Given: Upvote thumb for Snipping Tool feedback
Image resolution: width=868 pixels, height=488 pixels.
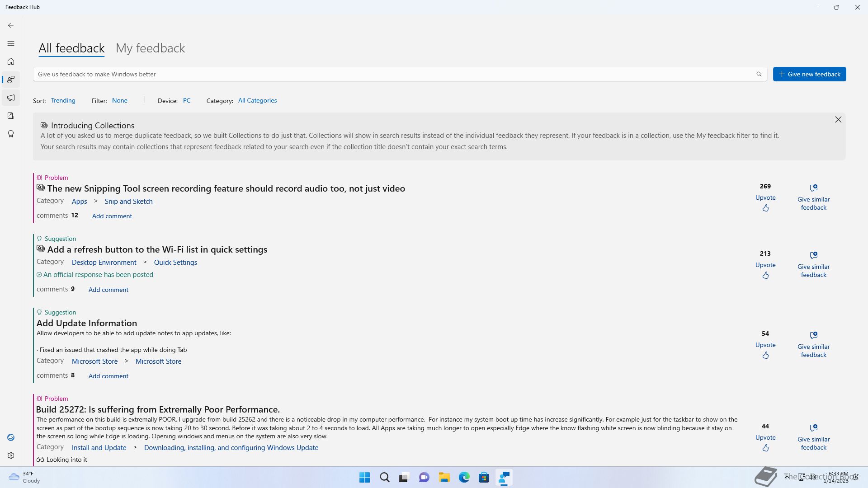Looking at the screenshot, I should [765, 208].
